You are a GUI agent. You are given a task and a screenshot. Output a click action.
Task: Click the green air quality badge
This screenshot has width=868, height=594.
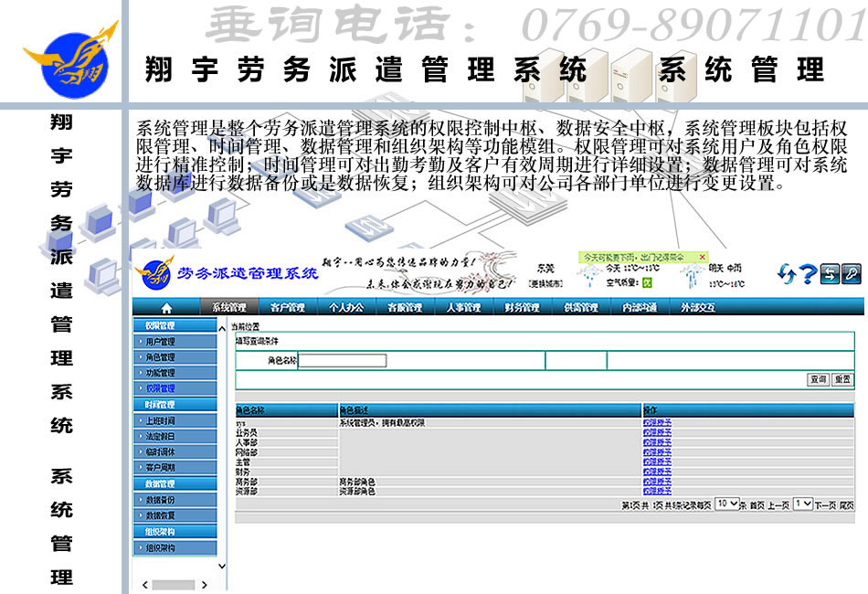pyautogui.click(x=649, y=281)
